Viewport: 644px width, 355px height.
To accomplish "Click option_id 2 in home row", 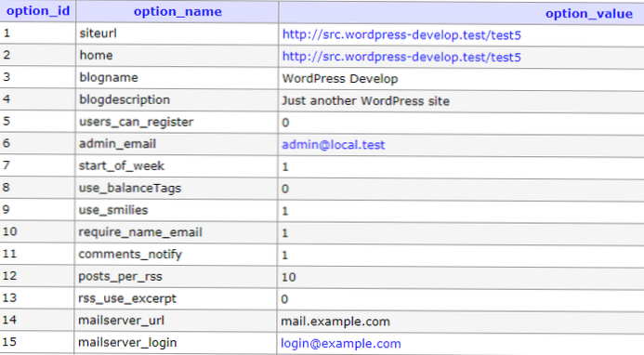I will [7, 55].
